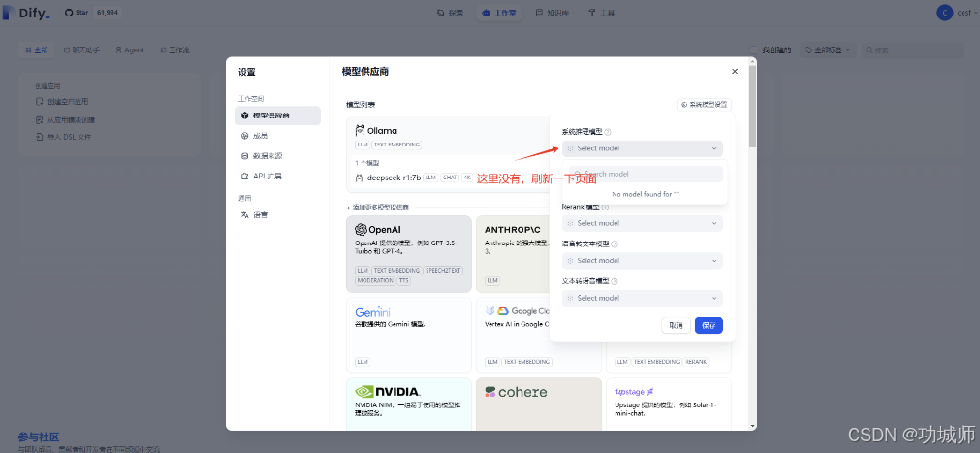Click the help icon beside 系统推理模型

click(x=608, y=132)
